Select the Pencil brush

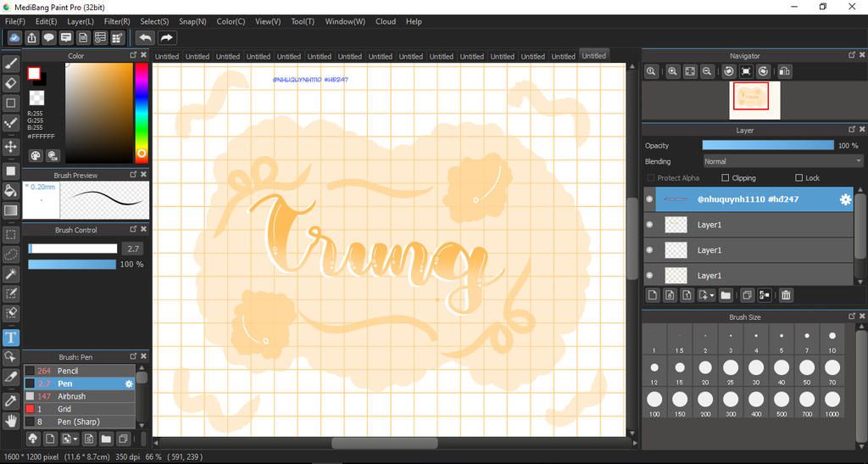(x=79, y=371)
